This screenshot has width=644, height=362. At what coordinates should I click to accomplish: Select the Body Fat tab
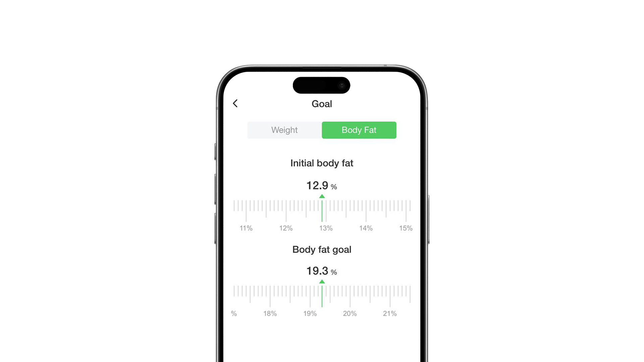coord(359,130)
